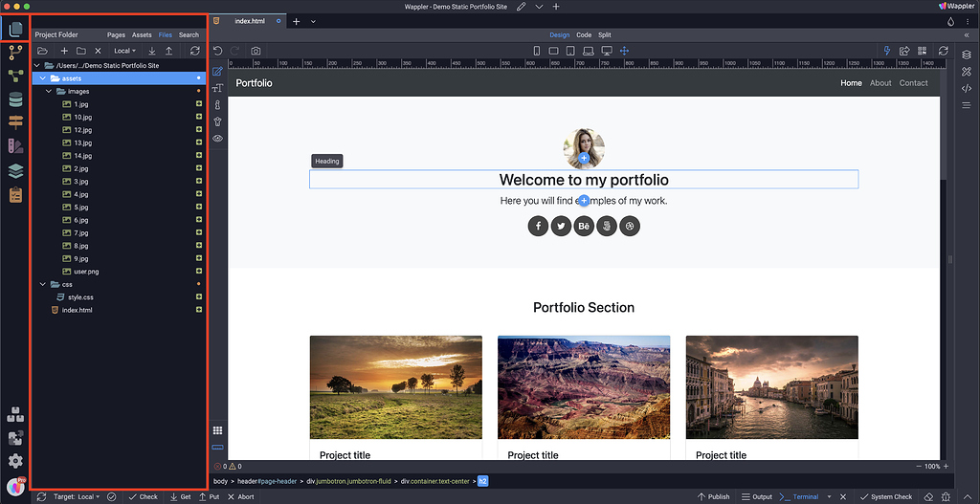Toggle the grid overlay icon
Viewport: 980px width, 504px height.
tap(217, 430)
